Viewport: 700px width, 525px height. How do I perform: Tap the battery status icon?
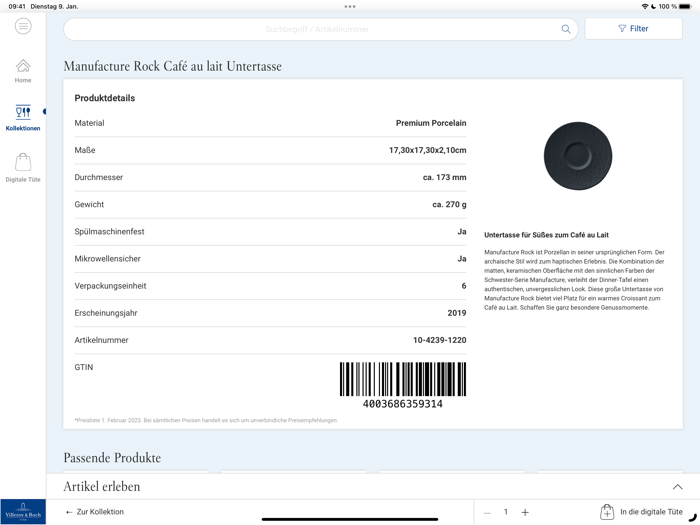[x=685, y=6]
